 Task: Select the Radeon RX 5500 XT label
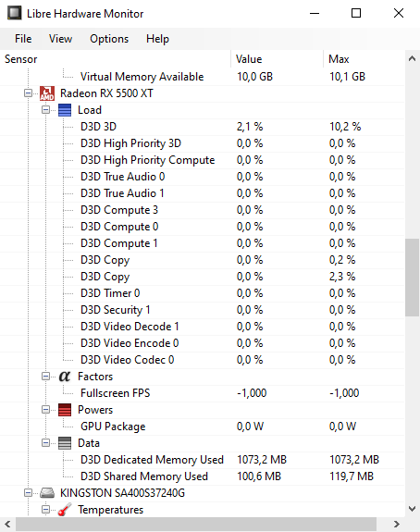pos(106,93)
